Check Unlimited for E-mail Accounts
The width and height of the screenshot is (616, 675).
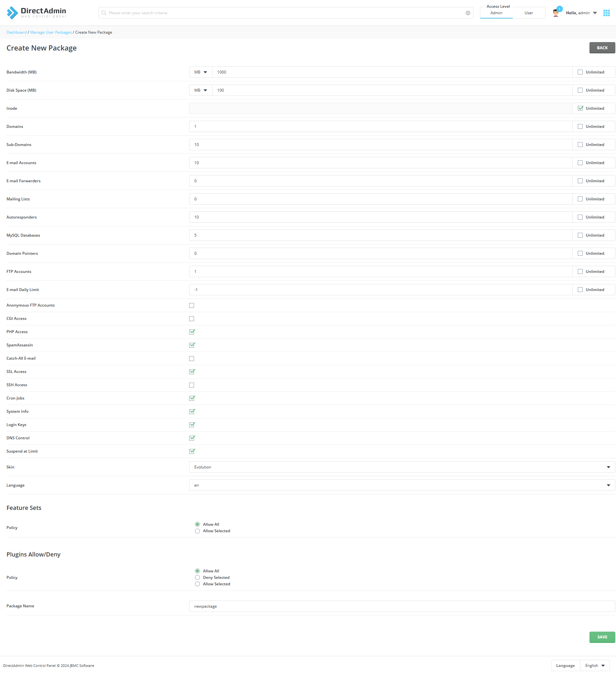[x=580, y=163]
